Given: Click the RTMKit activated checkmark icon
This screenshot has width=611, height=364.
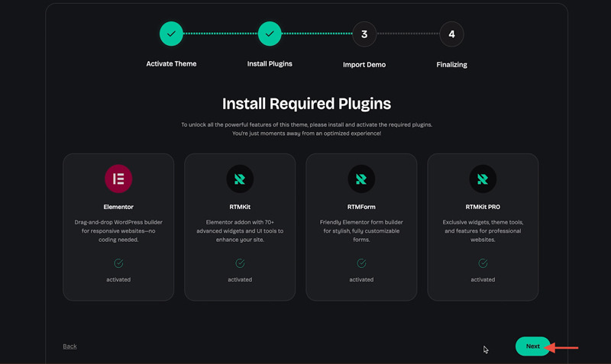Looking at the screenshot, I should 240,263.
